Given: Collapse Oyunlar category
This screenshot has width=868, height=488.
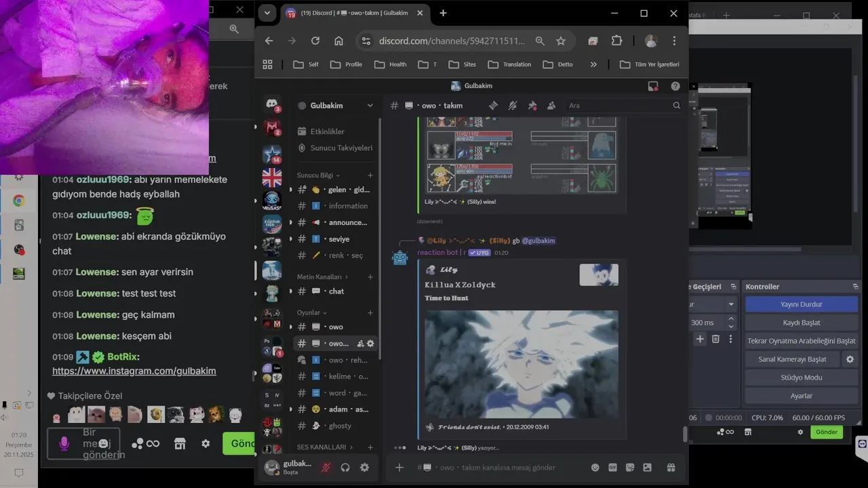Looking at the screenshot, I should (312, 312).
